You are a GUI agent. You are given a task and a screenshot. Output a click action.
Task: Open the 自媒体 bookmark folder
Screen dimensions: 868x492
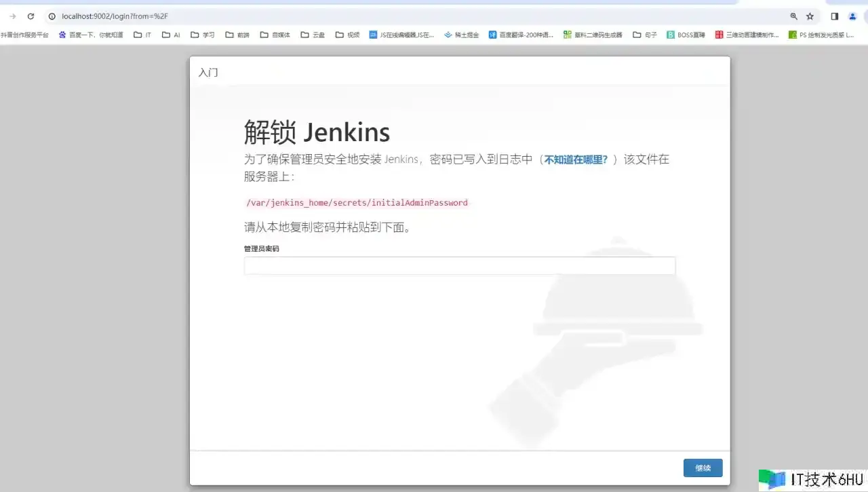pyautogui.click(x=275, y=35)
